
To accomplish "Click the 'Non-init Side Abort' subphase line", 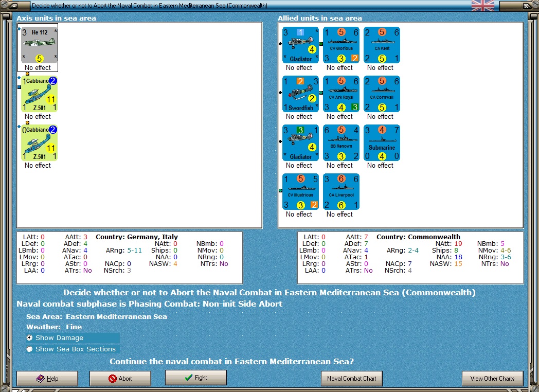I will [150, 304].
